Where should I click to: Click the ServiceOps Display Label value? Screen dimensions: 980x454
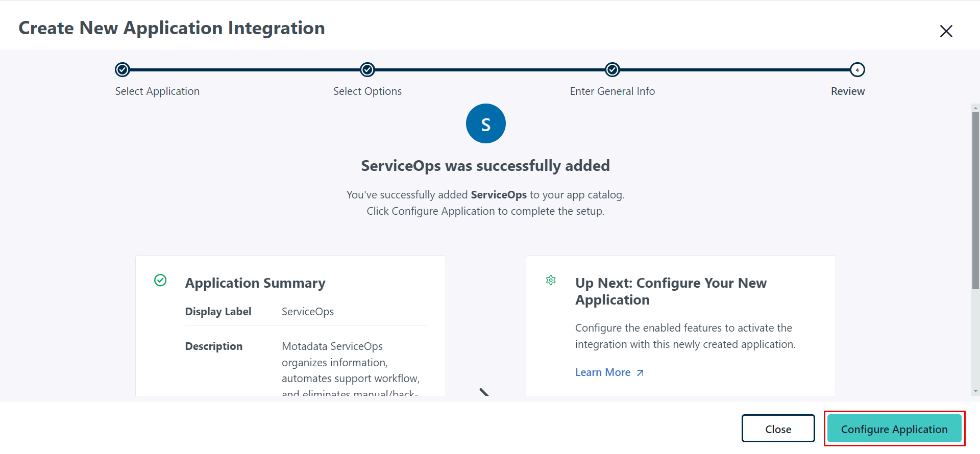(308, 312)
